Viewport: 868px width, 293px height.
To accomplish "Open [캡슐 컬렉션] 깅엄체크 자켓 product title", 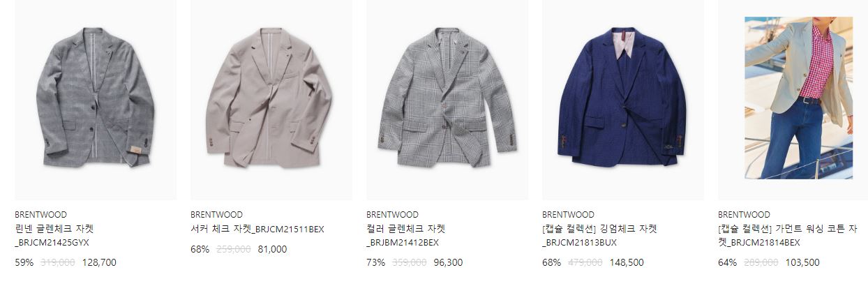I will tap(599, 236).
